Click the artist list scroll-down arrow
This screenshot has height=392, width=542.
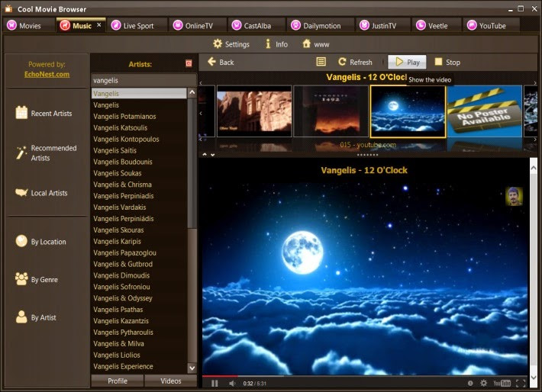click(192, 368)
